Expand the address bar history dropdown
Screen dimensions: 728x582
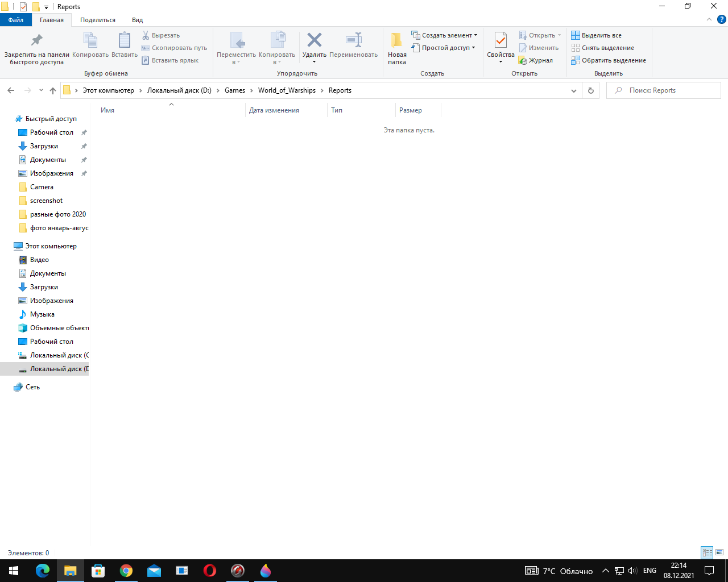pos(574,90)
